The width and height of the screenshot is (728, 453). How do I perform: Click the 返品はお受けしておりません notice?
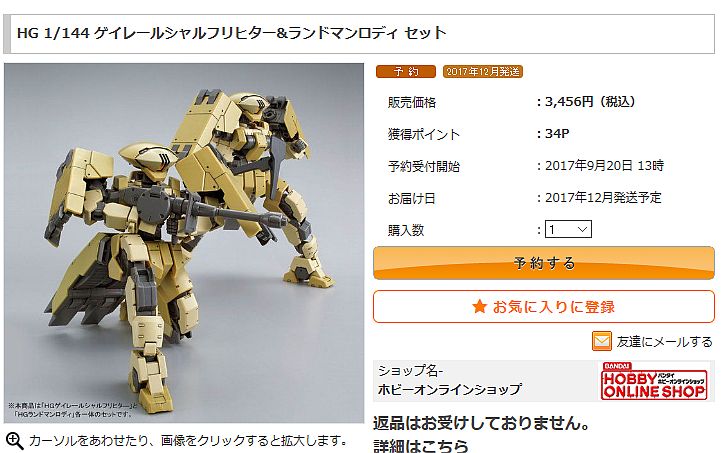(x=482, y=423)
